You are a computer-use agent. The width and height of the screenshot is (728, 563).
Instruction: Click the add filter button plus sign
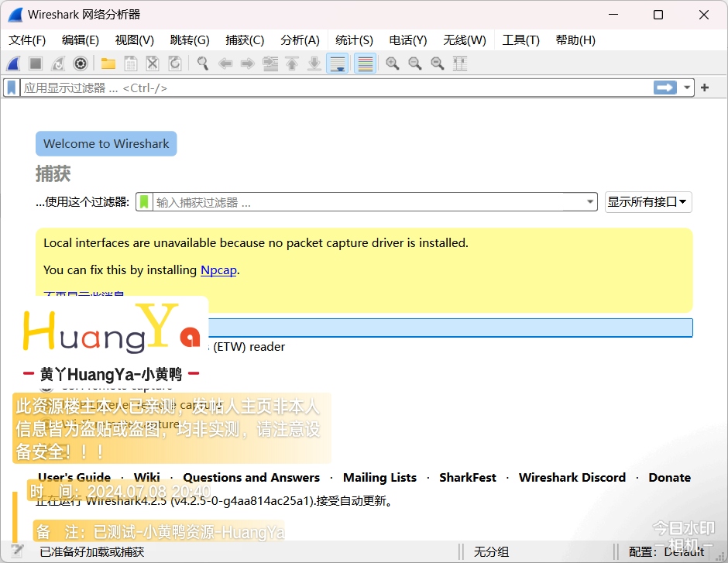tap(705, 88)
